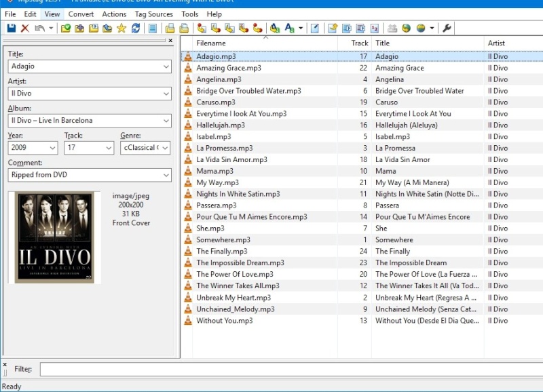
Task: Select the file Unchained_Melody.mp3
Action: [x=236, y=309]
